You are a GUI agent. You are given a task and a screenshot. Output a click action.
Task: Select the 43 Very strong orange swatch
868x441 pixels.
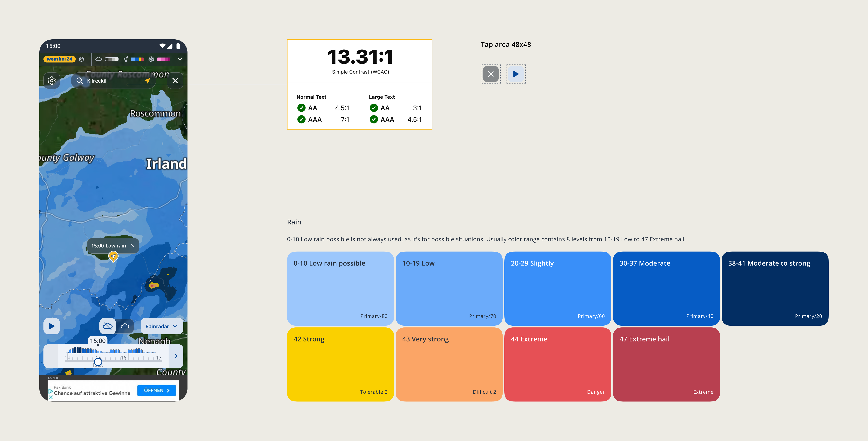pos(449,364)
